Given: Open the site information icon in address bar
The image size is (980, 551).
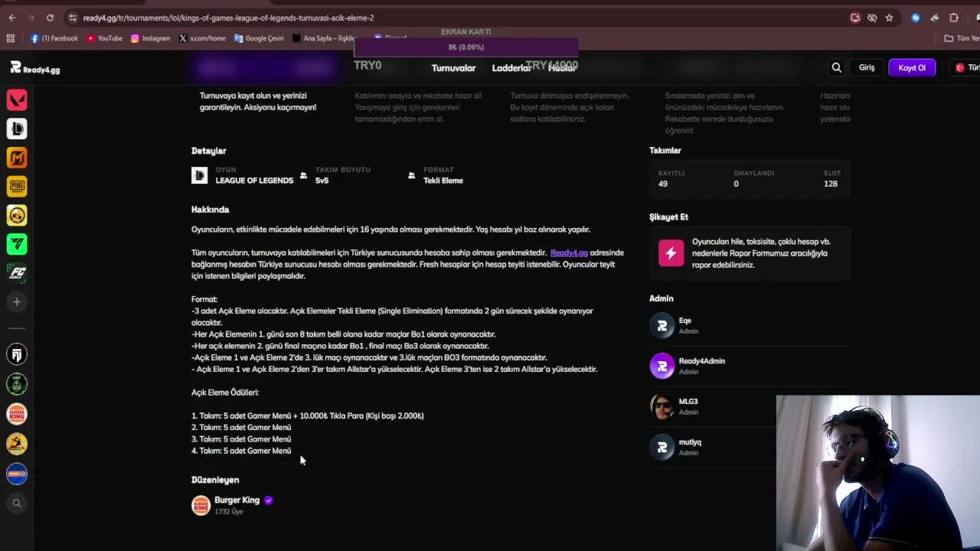Looking at the screenshot, I should pos(72,18).
